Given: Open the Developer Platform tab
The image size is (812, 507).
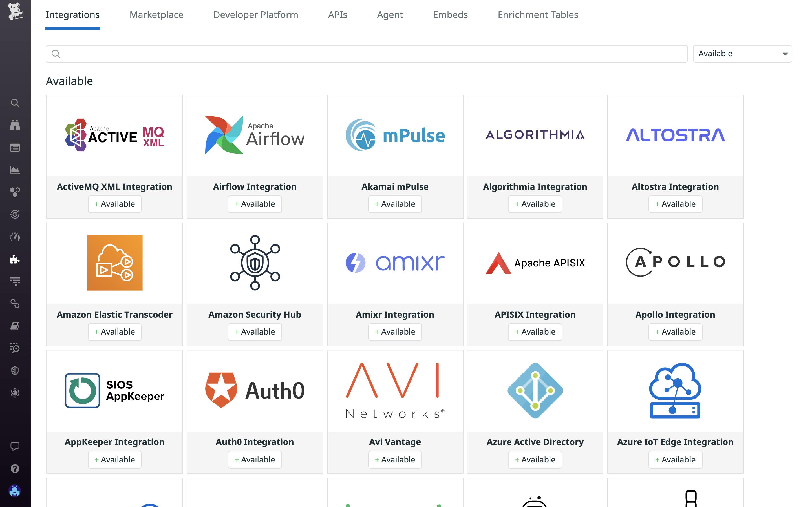Looking at the screenshot, I should point(255,15).
